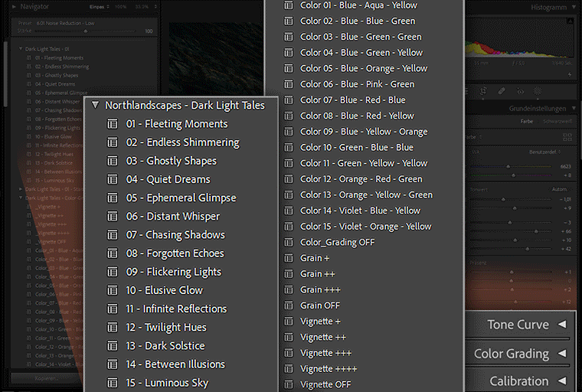This screenshot has height=392, width=582.
Task: Click preset icon beside Color 13 - Orange - Yellow - Green
Action: click(289, 195)
